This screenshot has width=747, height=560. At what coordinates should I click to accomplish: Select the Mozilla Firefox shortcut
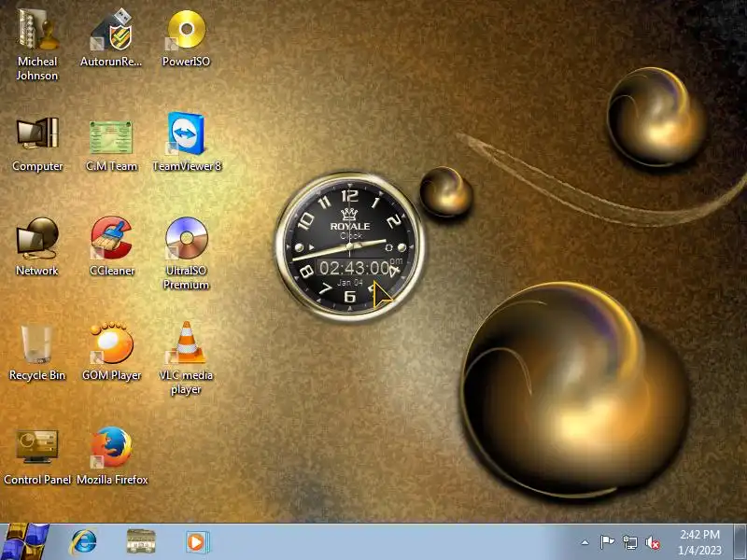tap(112, 456)
